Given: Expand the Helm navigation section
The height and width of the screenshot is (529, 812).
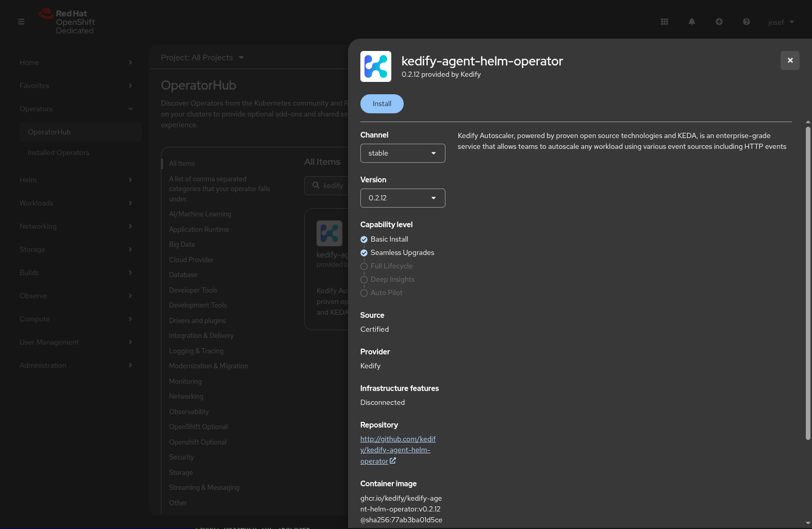Looking at the screenshot, I should pyautogui.click(x=76, y=180).
